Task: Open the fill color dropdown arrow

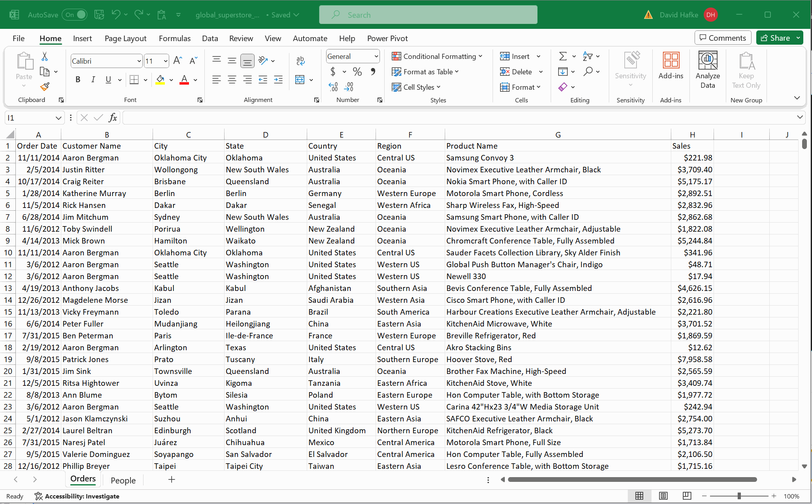Action: point(171,80)
